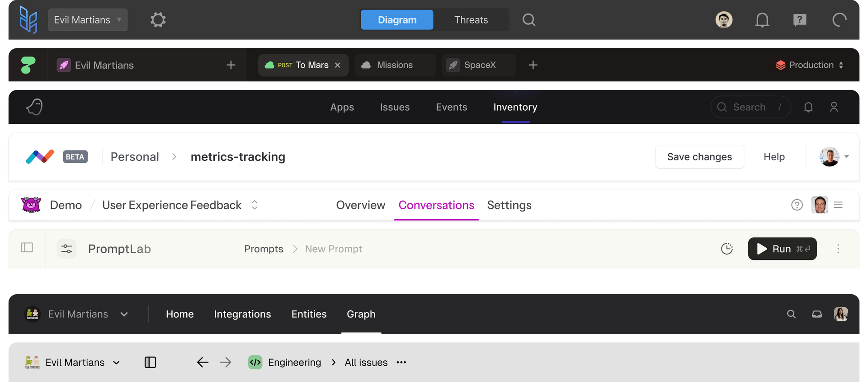Screen dimensions: 868x382
Task: Open the PromptLab sliders settings icon
Action: [66, 249]
